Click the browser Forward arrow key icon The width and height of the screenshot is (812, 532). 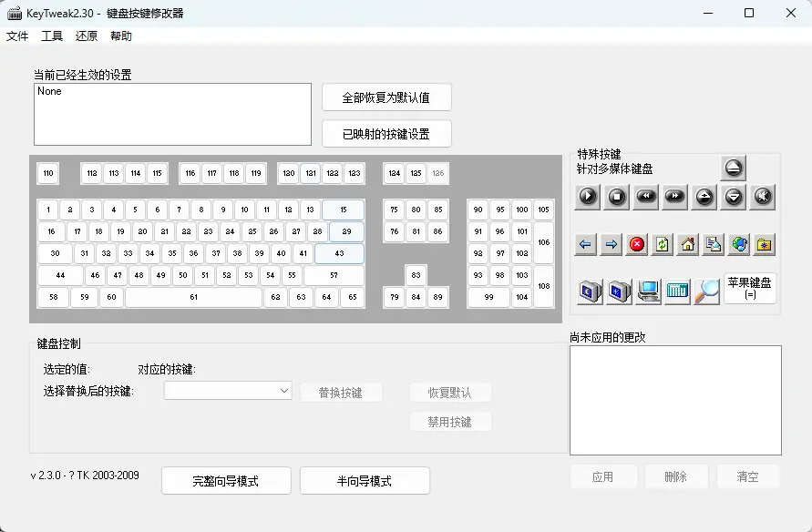point(612,244)
